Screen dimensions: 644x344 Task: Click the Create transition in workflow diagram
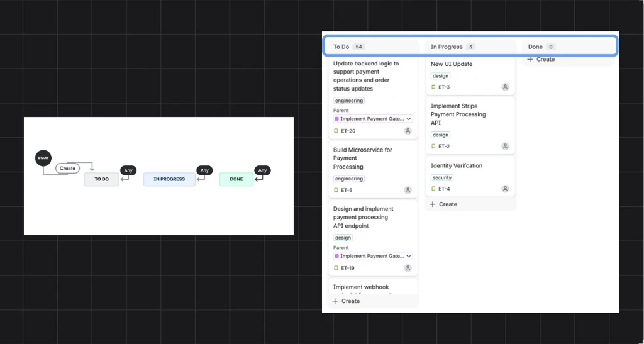(x=68, y=169)
